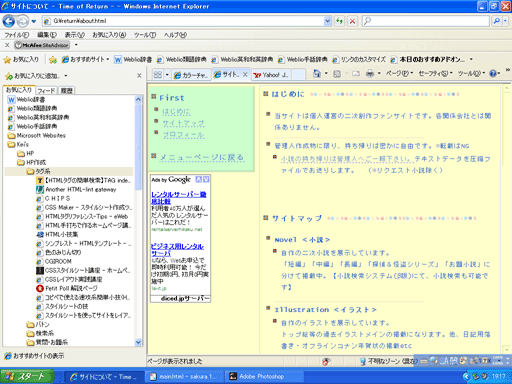Click the Quick Tabs grid icon

tap(158, 75)
